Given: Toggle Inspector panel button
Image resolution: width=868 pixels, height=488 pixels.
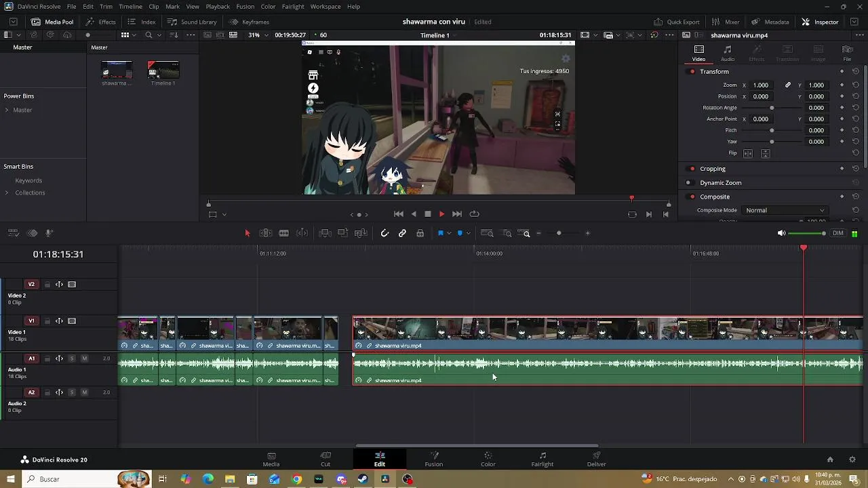Looking at the screenshot, I should 820,22.
